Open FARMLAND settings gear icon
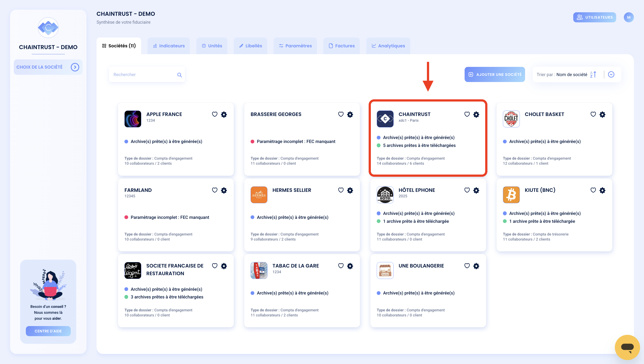The width and height of the screenshot is (644, 364). pos(224,190)
